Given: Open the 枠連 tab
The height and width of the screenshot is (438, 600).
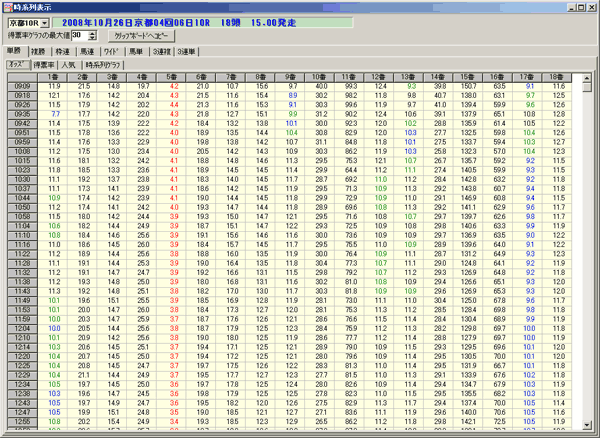Looking at the screenshot, I should pos(63,52).
